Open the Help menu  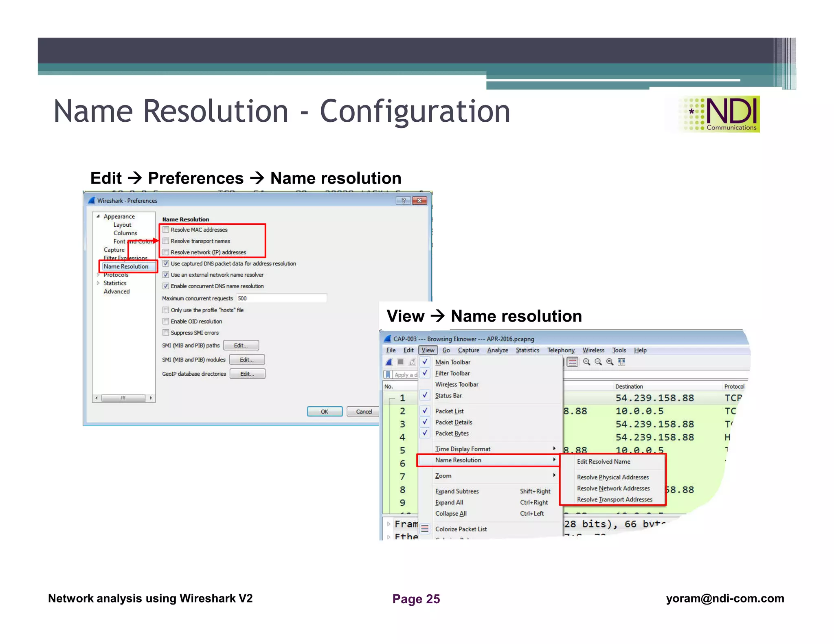pos(640,350)
